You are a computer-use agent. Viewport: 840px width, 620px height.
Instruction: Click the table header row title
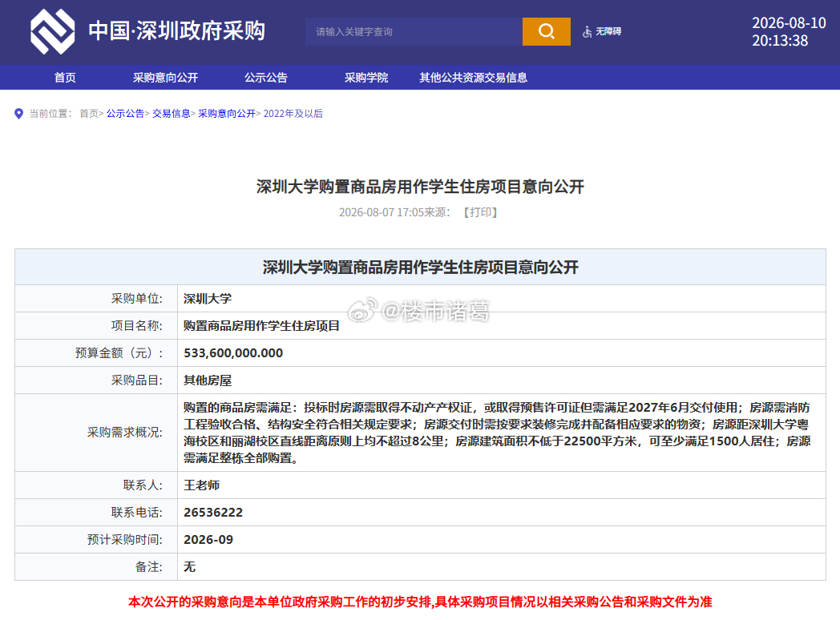[421, 268]
